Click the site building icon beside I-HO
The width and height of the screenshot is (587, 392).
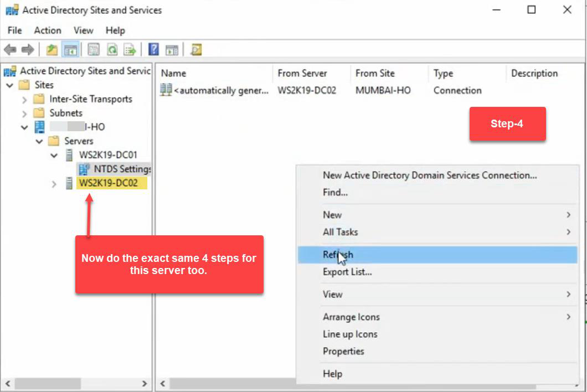tap(39, 127)
